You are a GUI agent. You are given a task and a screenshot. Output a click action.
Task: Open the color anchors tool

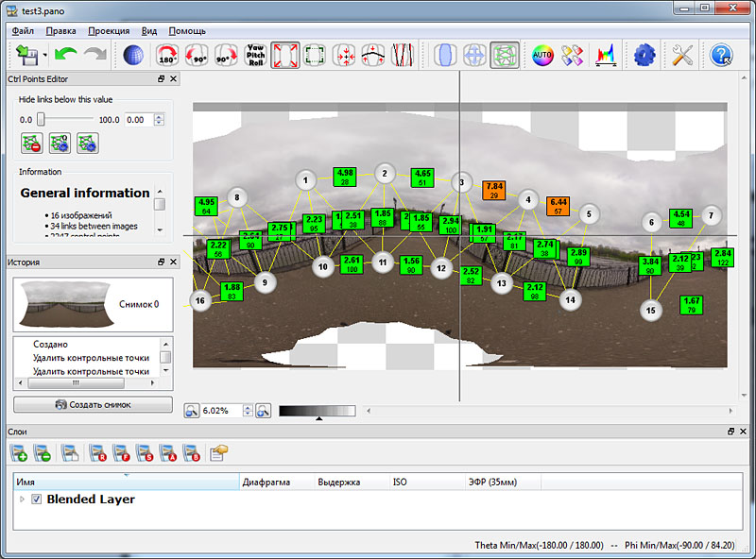(x=573, y=55)
